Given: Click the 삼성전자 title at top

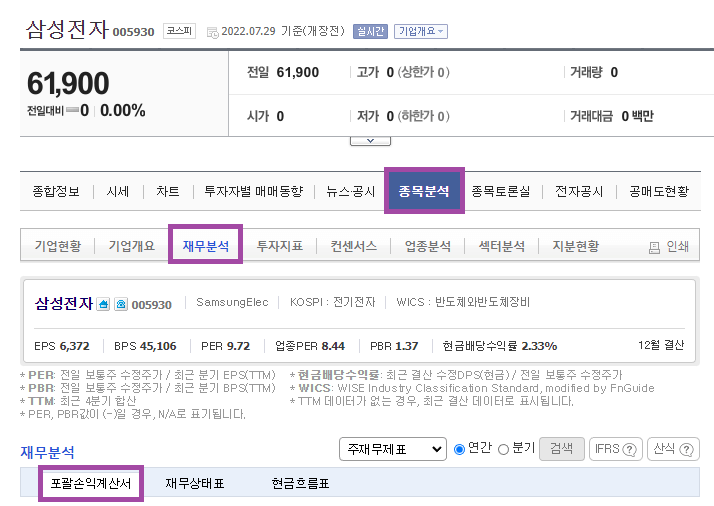Looking at the screenshot, I should 67,30.
